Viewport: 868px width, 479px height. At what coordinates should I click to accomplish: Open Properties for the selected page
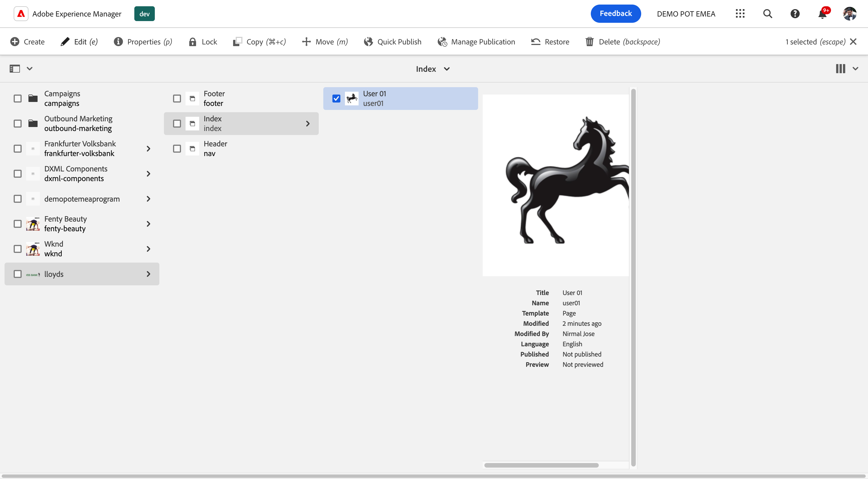143,42
